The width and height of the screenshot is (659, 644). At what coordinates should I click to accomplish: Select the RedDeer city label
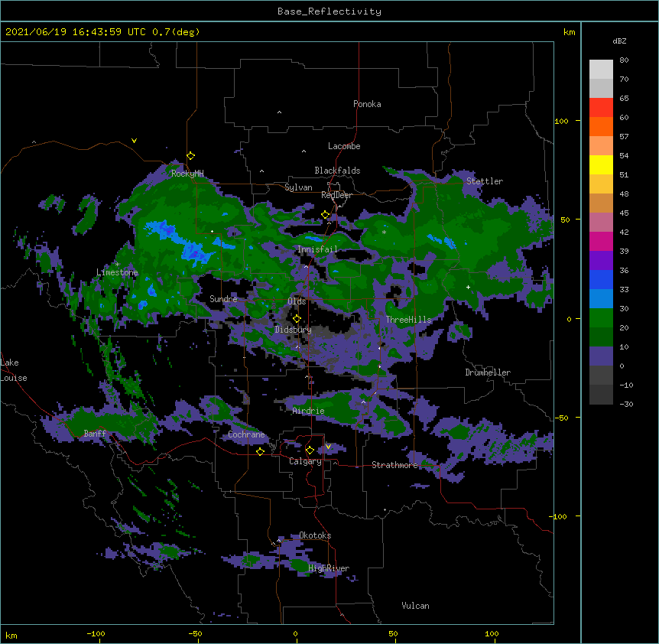tap(336, 195)
